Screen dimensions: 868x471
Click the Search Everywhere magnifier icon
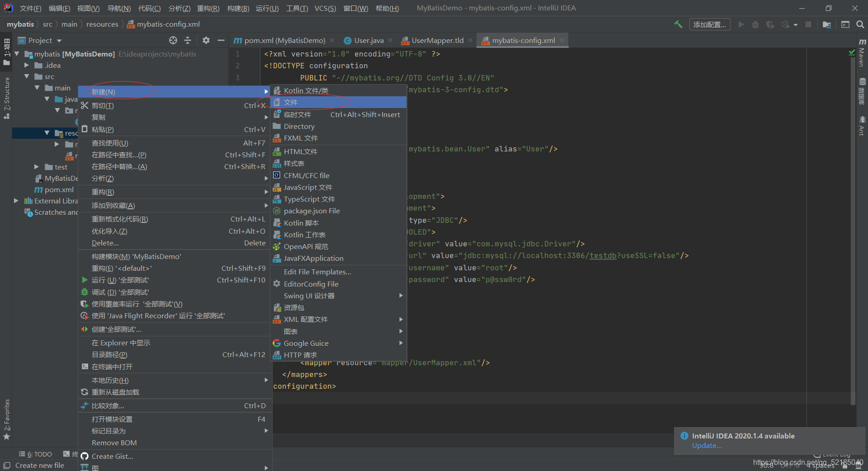pos(860,24)
